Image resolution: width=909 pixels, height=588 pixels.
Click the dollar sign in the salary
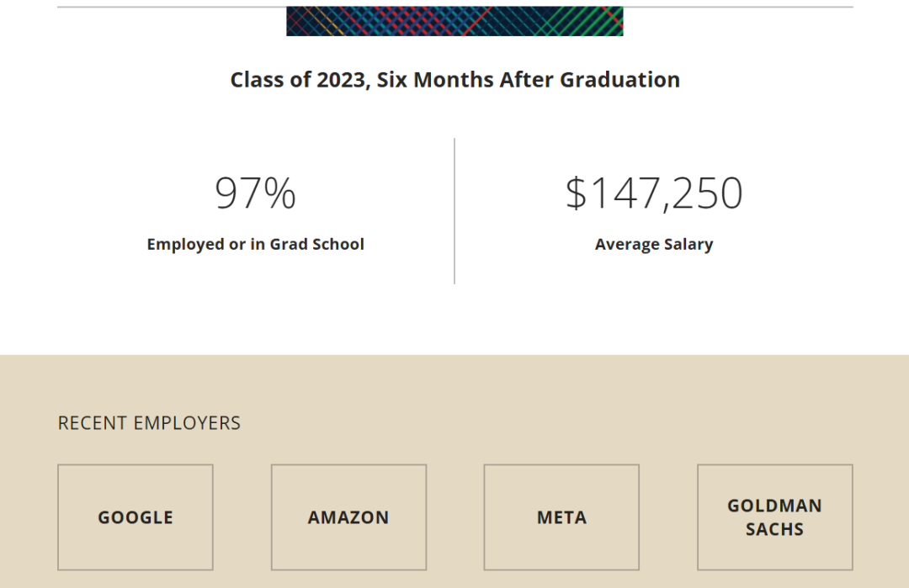(576, 193)
